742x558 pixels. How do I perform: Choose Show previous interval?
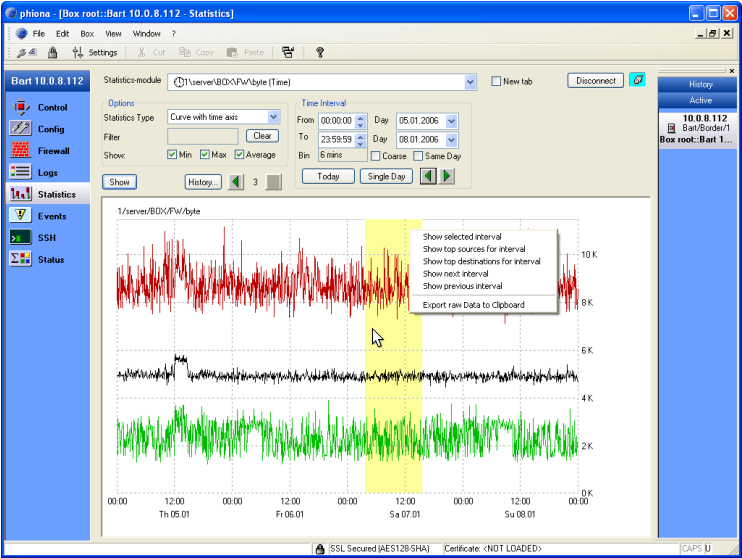pyautogui.click(x=483, y=286)
